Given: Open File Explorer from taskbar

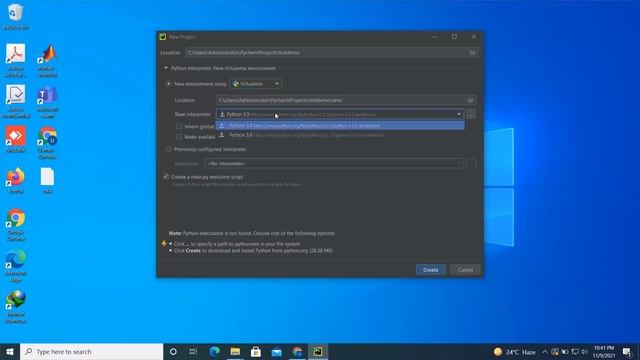Looking at the screenshot, I should point(235,351).
